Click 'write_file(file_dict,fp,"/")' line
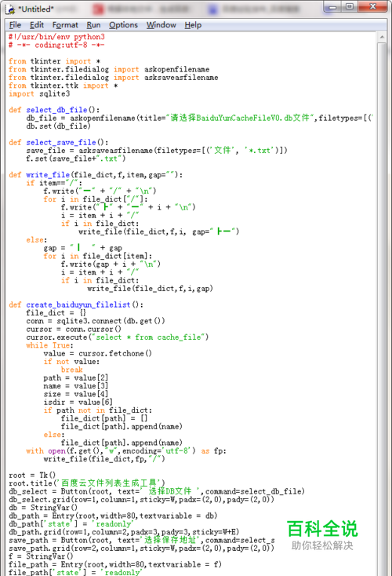Screen dimensions: 392x576 pyautogui.click(x=104, y=459)
